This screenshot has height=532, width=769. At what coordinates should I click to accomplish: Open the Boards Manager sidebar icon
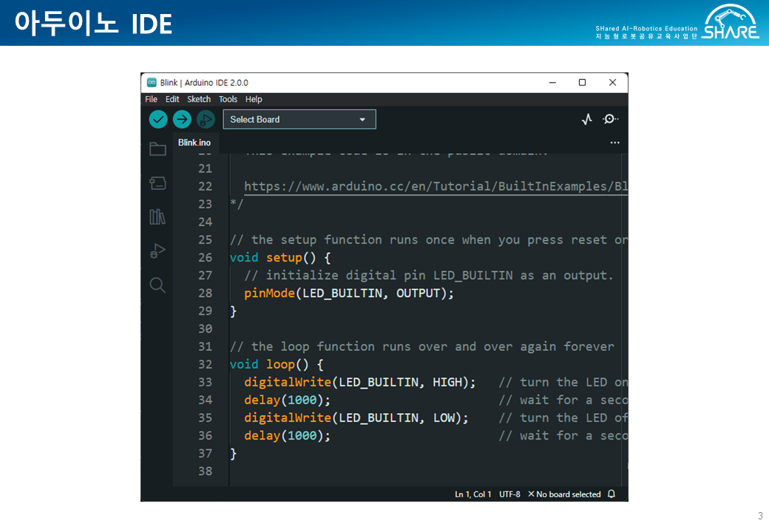click(x=157, y=183)
